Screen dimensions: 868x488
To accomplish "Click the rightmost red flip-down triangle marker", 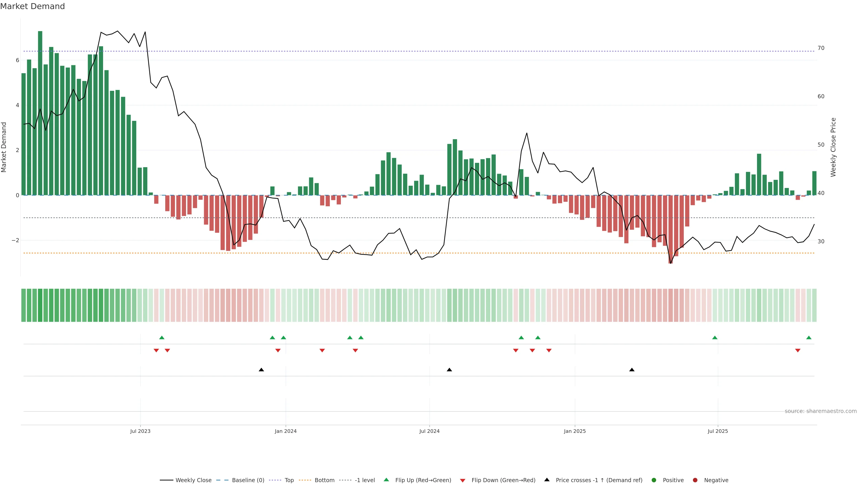I will [797, 351].
